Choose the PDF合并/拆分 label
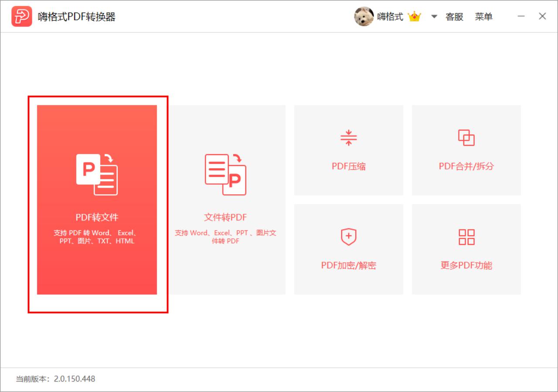 coord(466,166)
